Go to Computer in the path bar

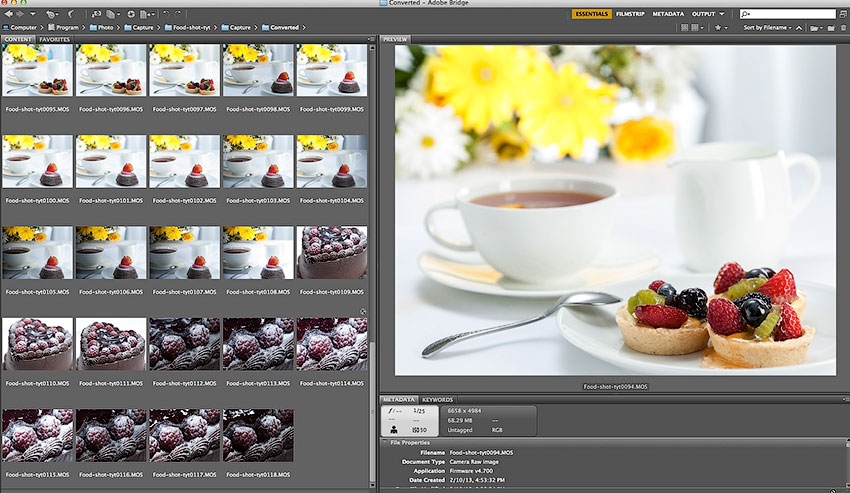(x=20, y=27)
